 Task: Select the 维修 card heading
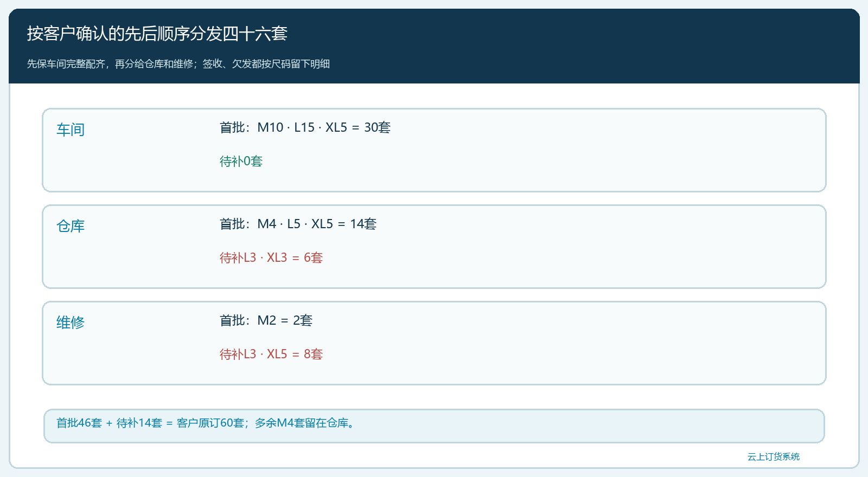click(71, 323)
